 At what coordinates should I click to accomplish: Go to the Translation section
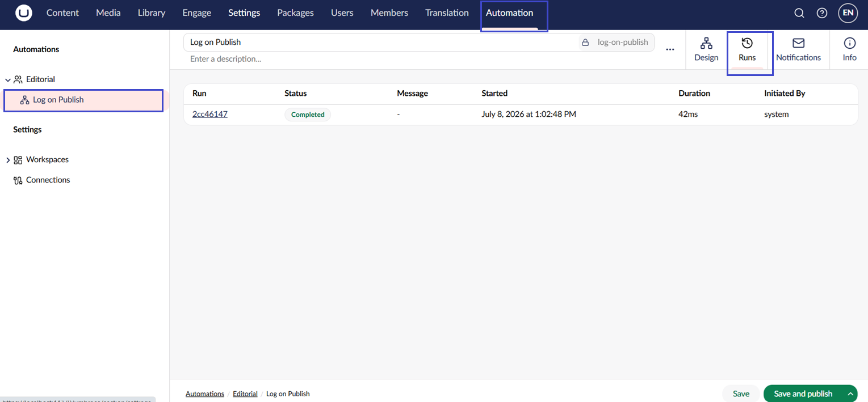pos(447,13)
